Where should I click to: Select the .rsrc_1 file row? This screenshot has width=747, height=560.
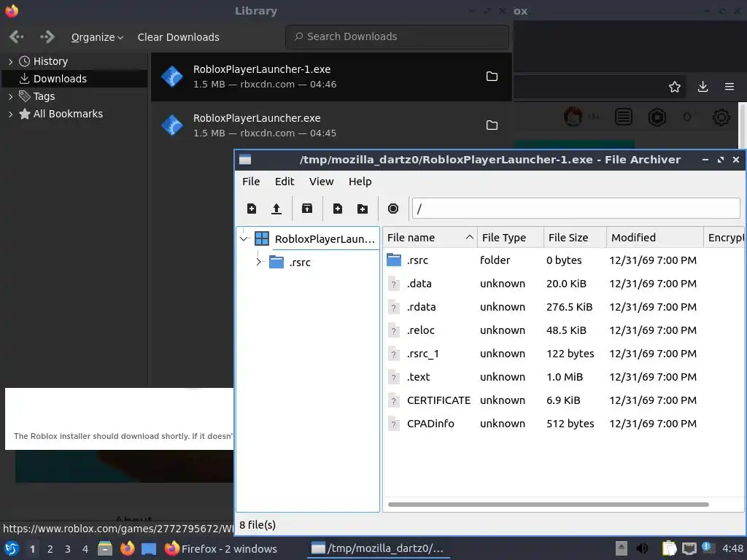pyautogui.click(x=564, y=354)
